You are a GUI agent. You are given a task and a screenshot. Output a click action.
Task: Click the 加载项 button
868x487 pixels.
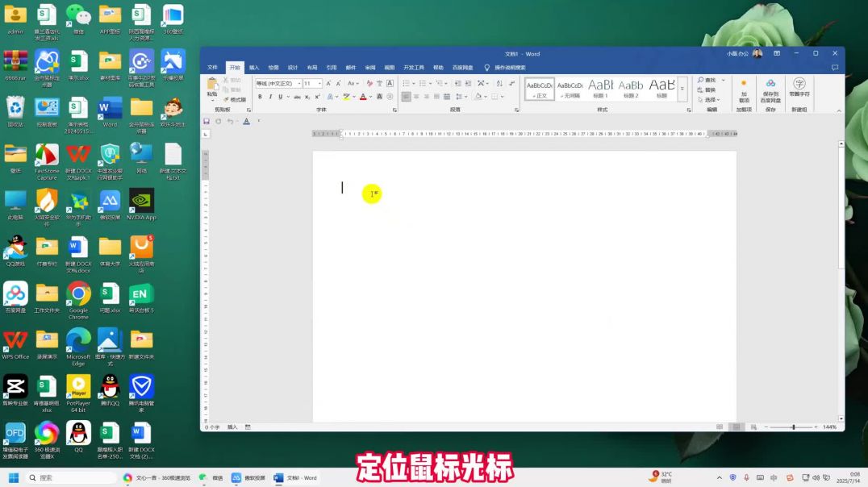point(745,90)
